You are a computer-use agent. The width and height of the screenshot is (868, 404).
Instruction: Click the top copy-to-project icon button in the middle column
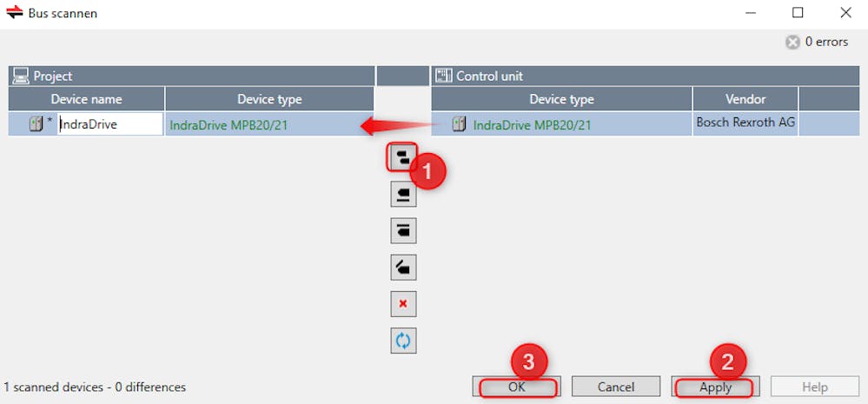tap(402, 157)
